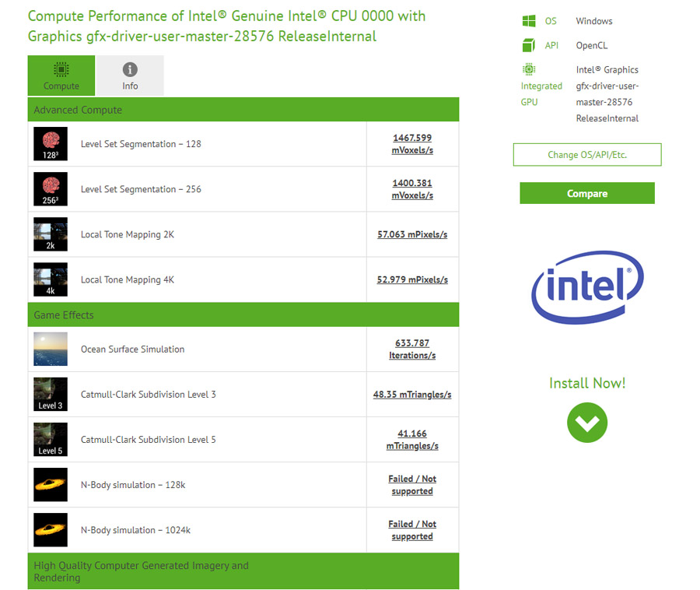Click the Integrated GPU label
Image resolution: width=700 pixels, height=590 pixels.
(541, 93)
